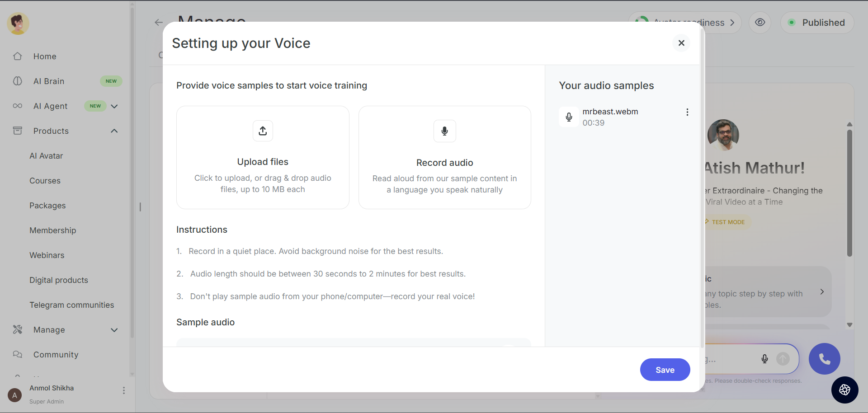This screenshot has width=868, height=413.
Task: Click the blue phone call button
Action: (x=824, y=359)
